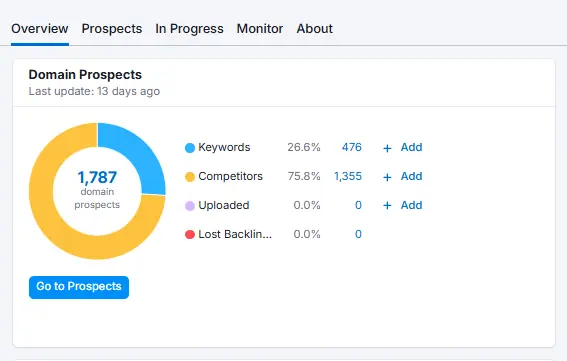The width and height of the screenshot is (567, 361).
Task: Click the truncated Lost Backlin... label
Action: coord(235,234)
